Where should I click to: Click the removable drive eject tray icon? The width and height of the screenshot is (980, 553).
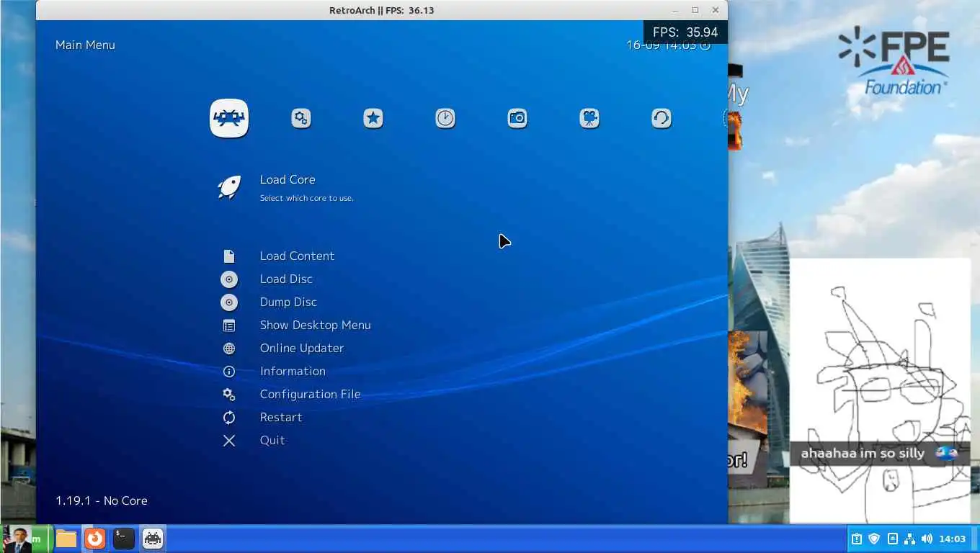[892, 539]
